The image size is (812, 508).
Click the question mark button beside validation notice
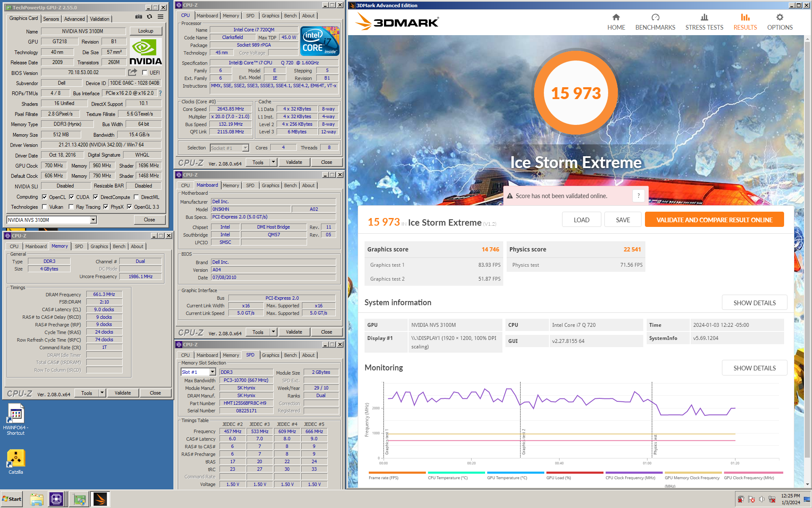point(639,196)
